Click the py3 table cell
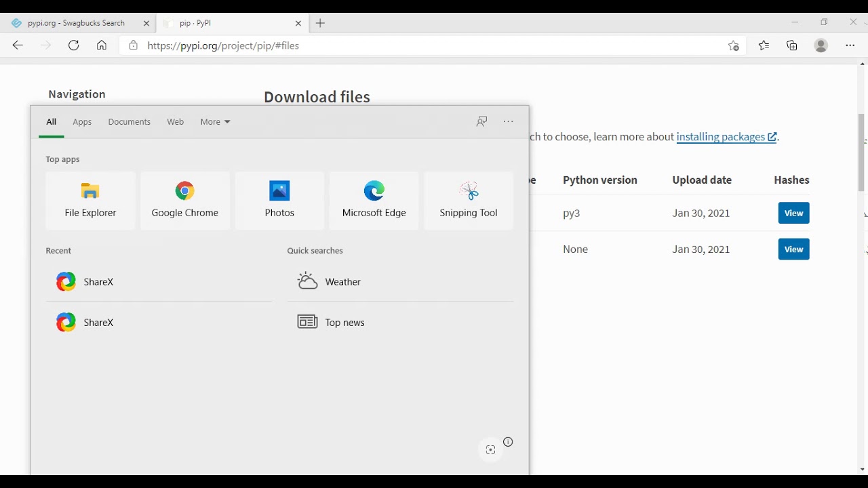 tap(571, 213)
